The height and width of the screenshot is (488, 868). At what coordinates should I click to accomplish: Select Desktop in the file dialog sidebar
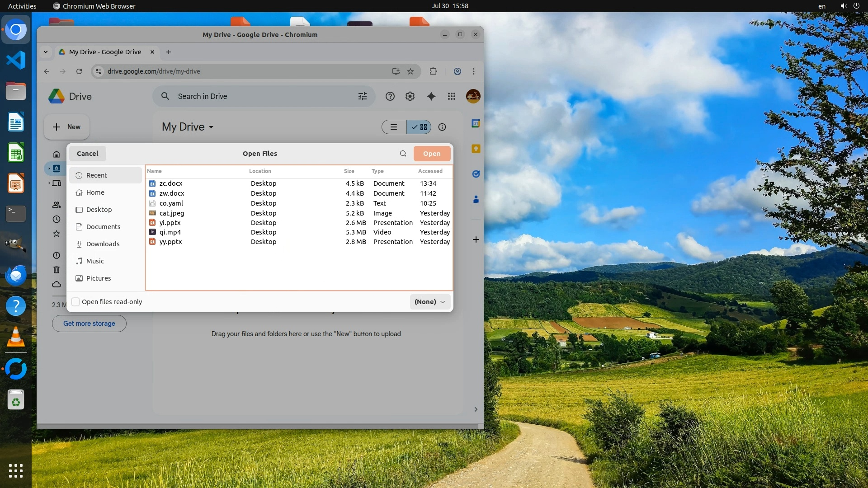point(99,210)
